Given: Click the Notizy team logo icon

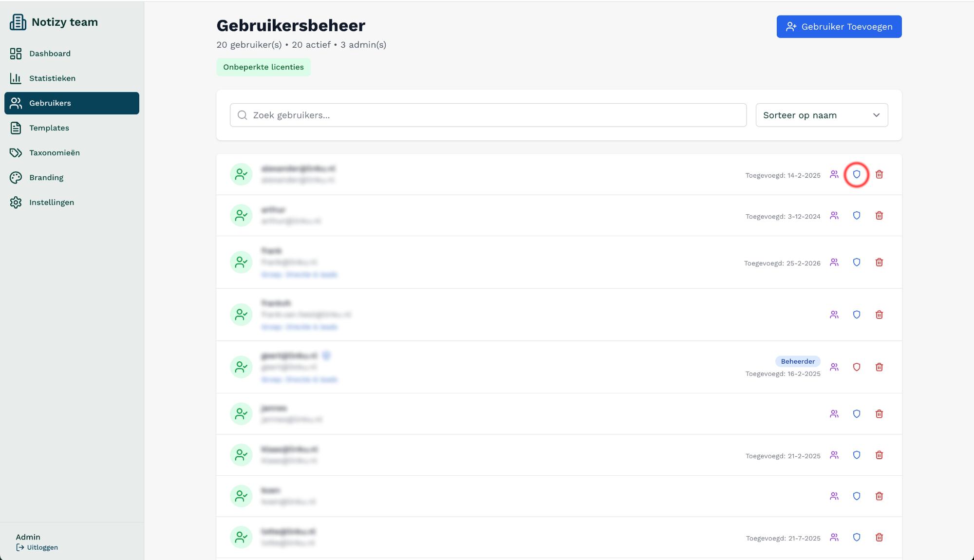Looking at the screenshot, I should [18, 22].
